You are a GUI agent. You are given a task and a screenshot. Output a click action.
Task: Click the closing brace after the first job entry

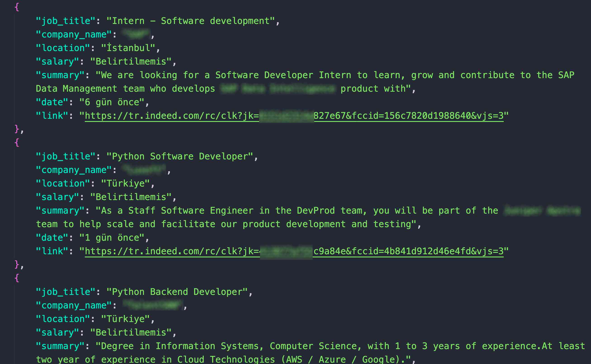click(x=17, y=129)
